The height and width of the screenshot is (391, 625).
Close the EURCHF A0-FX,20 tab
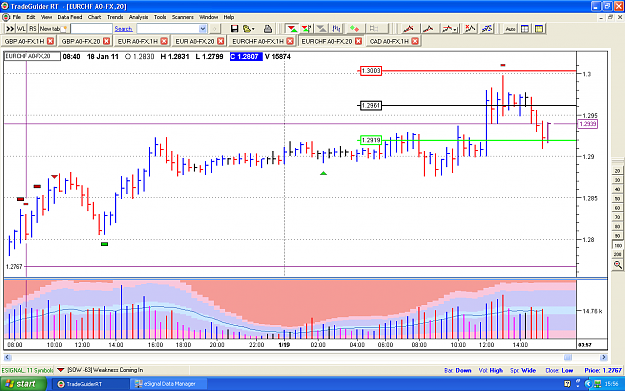pyautogui.click(x=358, y=41)
